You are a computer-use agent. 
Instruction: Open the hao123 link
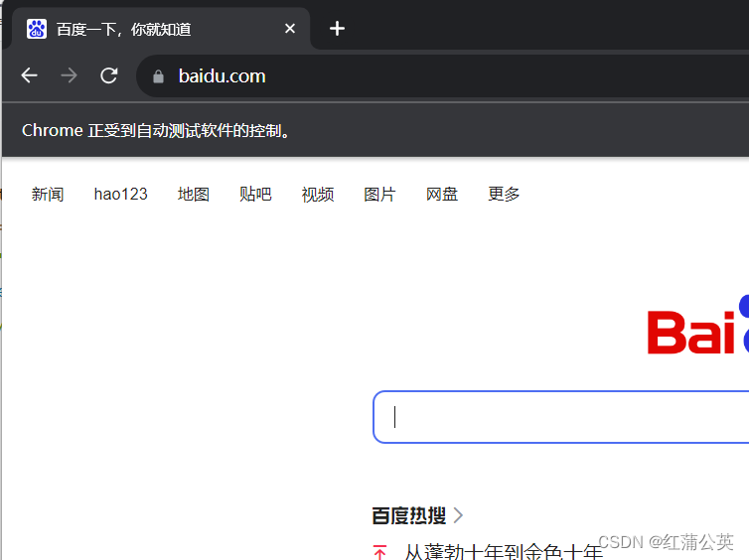click(x=121, y=195)
